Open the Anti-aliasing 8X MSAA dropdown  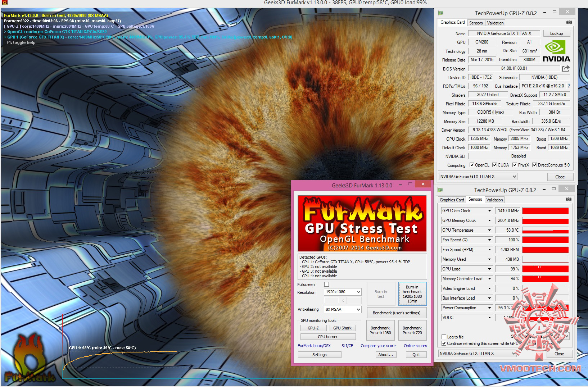pos(343,309)
